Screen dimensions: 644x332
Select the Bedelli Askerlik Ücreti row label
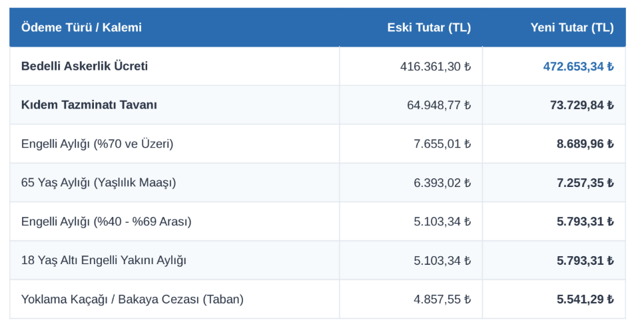coord(84,66)
